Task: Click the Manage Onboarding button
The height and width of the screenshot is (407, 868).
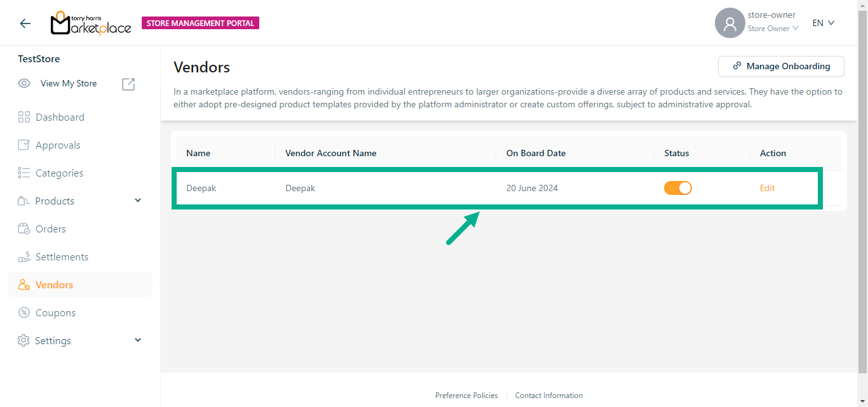Action: point(781,66)
